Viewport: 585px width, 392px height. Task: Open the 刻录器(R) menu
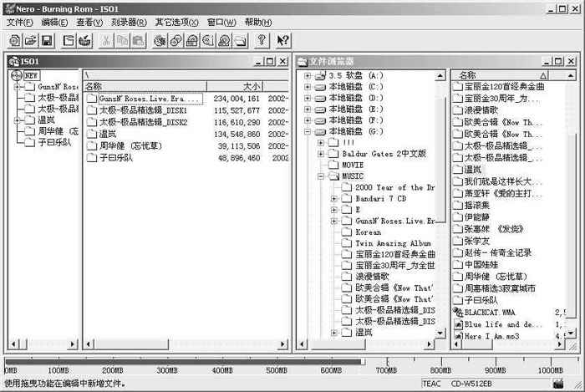(129, 23)
